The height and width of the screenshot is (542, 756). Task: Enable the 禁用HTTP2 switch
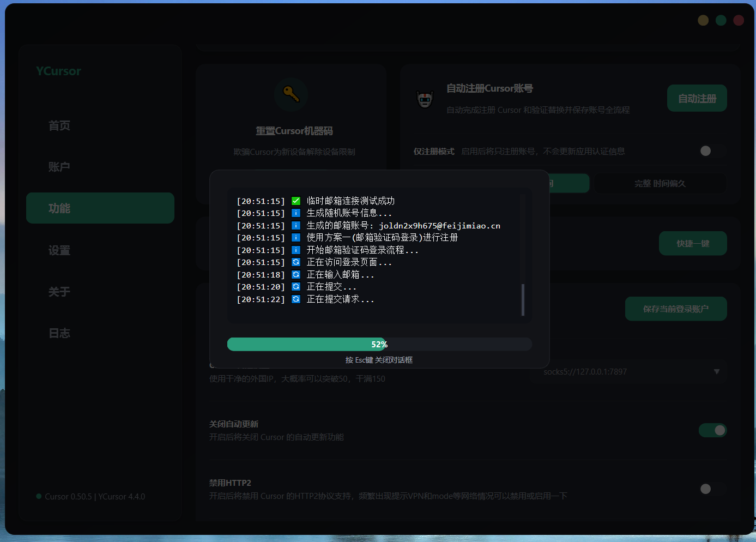712,489
